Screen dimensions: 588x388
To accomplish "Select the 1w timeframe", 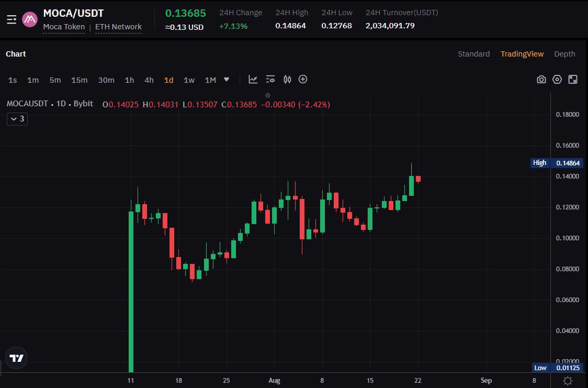I will (x=189, y=80).
